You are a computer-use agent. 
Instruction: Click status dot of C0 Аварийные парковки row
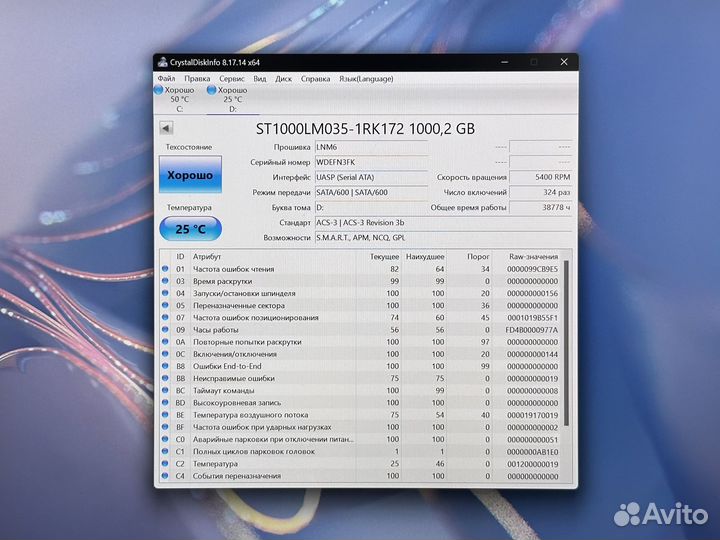pos(165,439)
